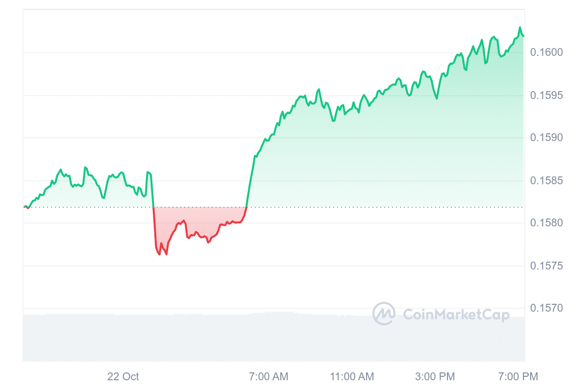The height and width of the screenshot is (392, 588).
Task: Click the CoinMarketCap watermark text
Action: pyautogui.click(x=456, y=314)
